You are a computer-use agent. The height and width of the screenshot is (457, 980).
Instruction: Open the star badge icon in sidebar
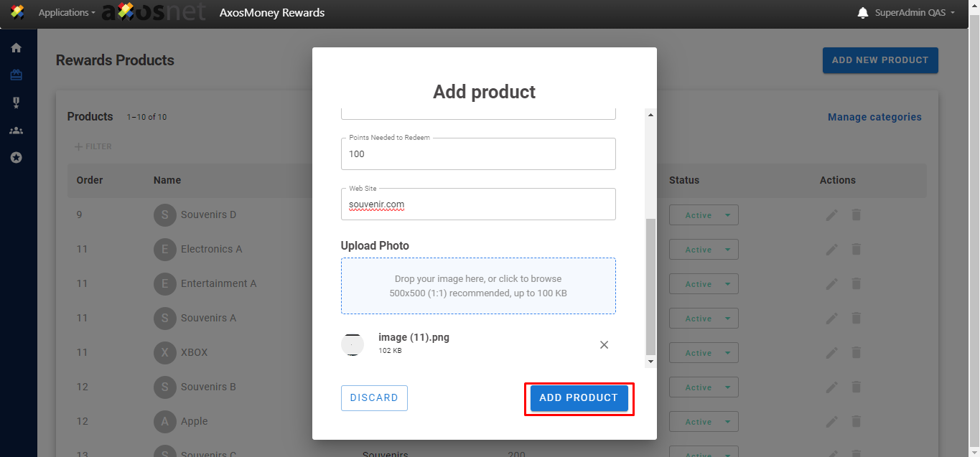coord(16,157)
